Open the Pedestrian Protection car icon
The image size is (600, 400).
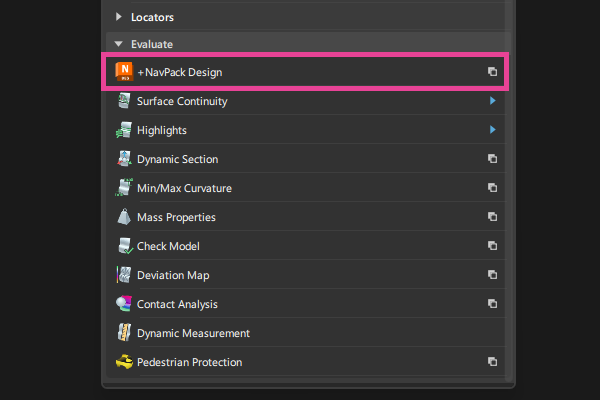click(124, 361)
